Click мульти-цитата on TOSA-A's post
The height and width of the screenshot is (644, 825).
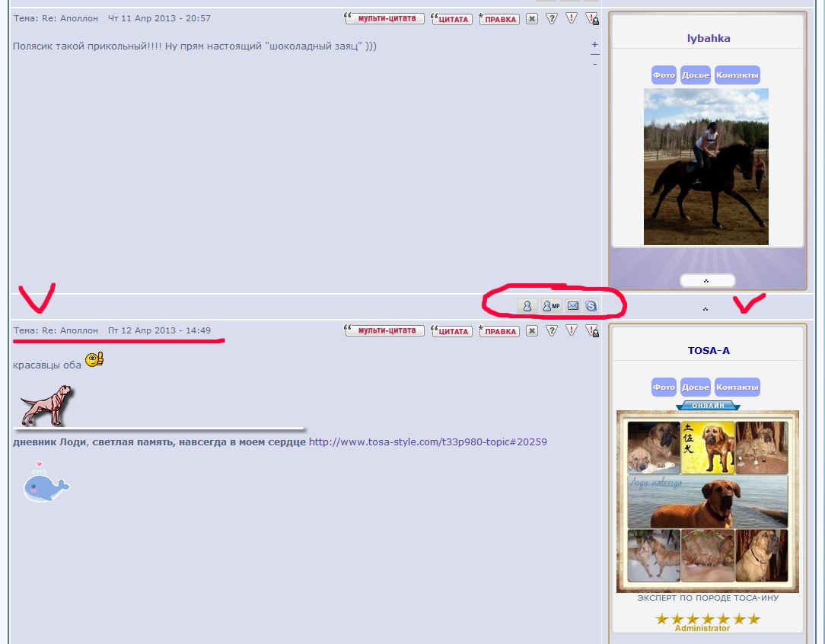tap(384, 330)
